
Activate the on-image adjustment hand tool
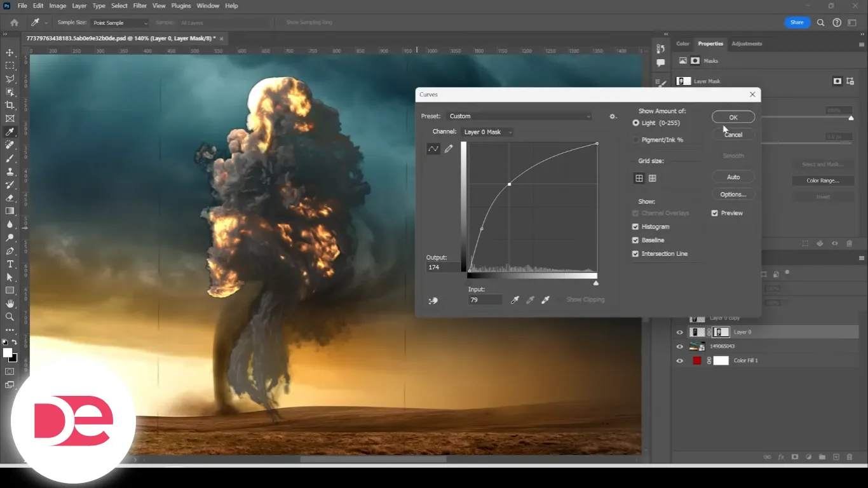(x=433, y=301)
